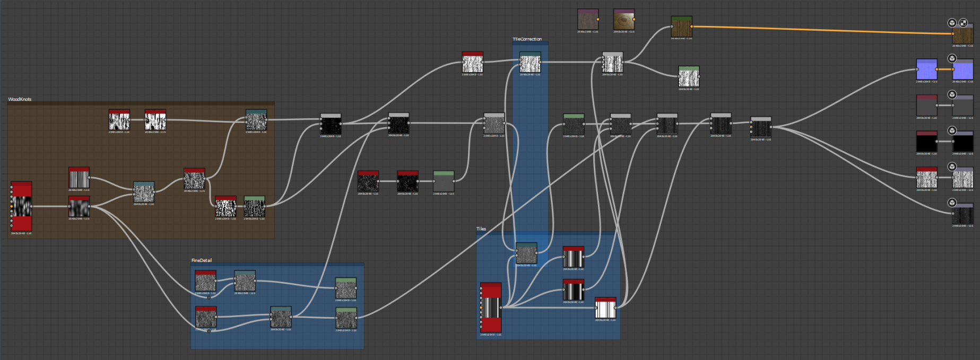Select the tall red striped node in Tiles frame
Viewport: 980px width, 360px height.
point(491,308)
